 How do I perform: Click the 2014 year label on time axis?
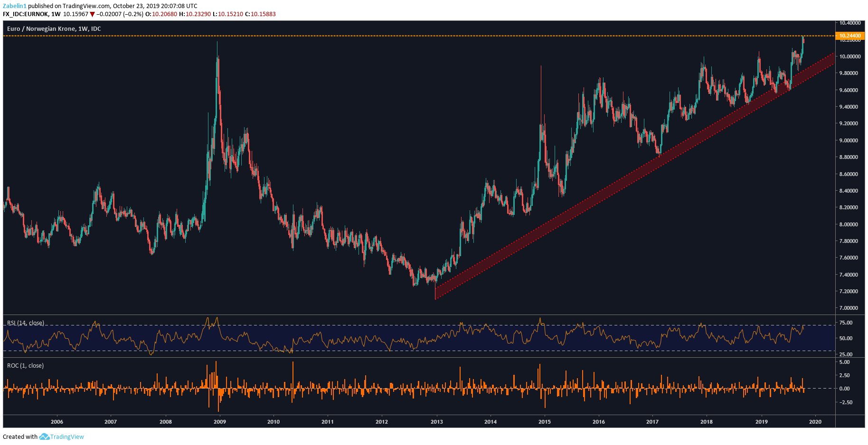491,422
